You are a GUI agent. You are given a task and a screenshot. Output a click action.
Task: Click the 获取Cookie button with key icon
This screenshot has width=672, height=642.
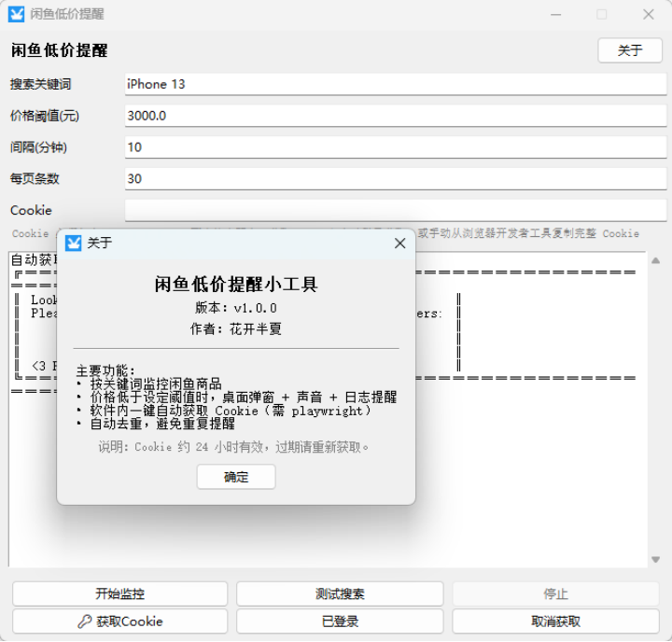119,621
